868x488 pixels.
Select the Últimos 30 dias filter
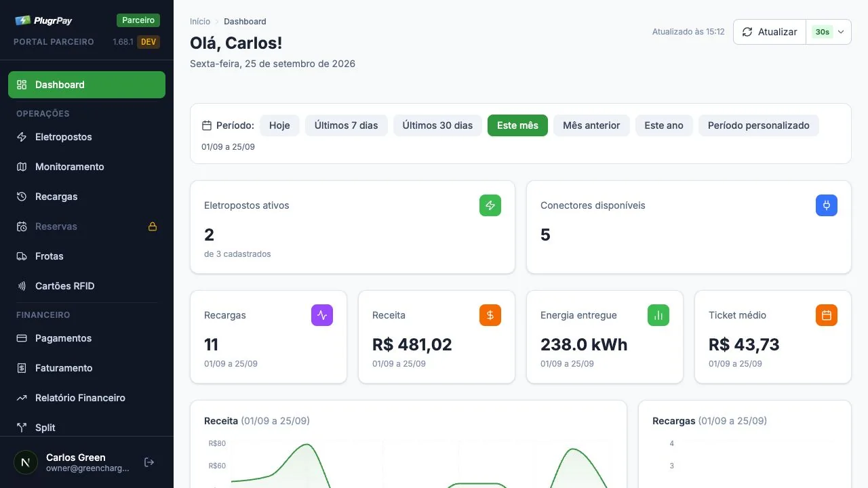pos(437,125)
